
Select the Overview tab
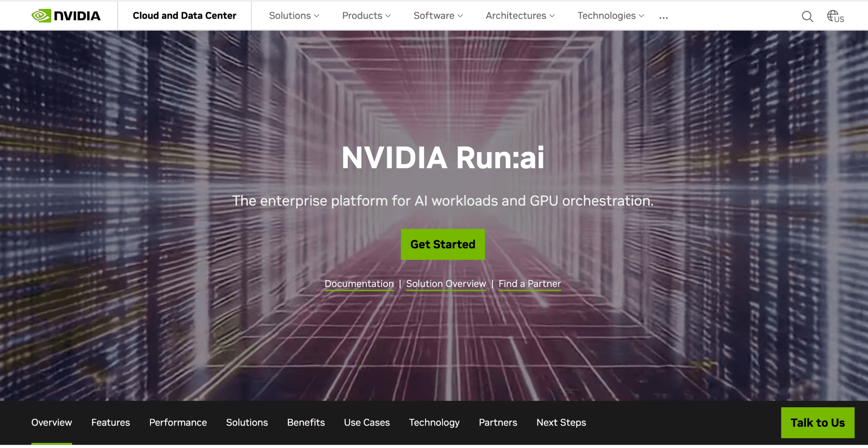52,423
